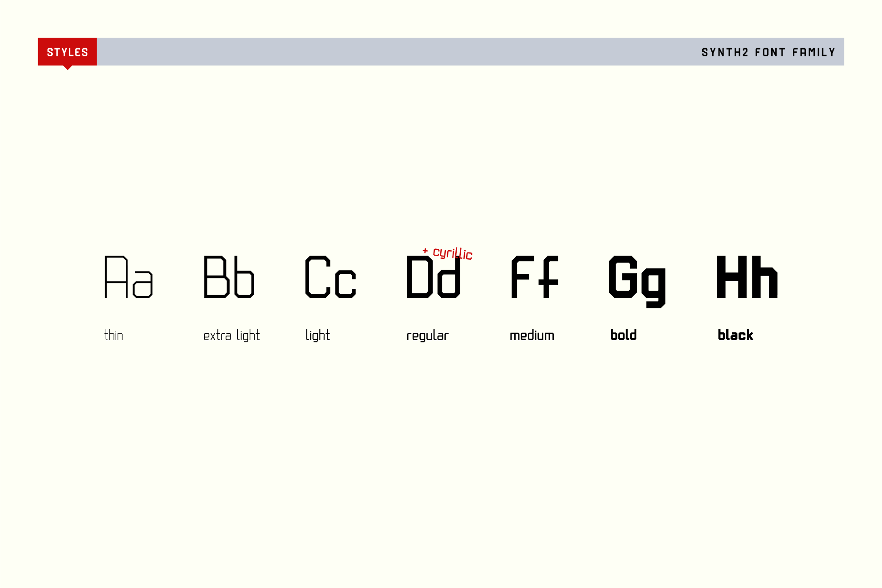Click the 'medium' style label

coord(532,336)
